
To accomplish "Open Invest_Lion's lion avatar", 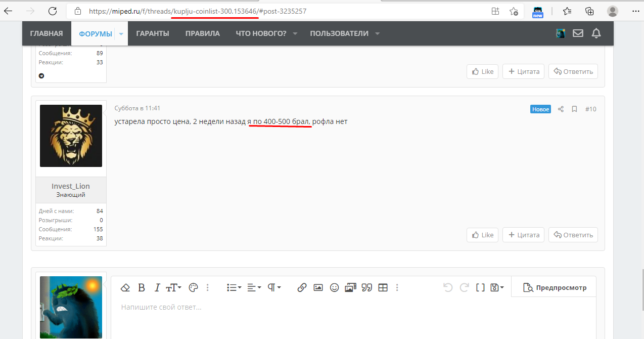I will pyautogui.click(x=71, y=136).
